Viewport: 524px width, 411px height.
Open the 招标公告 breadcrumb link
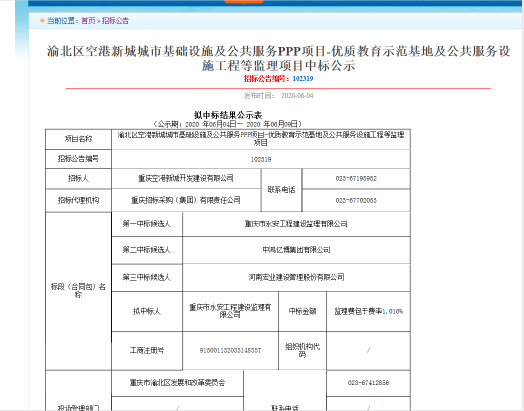(115, 21)
